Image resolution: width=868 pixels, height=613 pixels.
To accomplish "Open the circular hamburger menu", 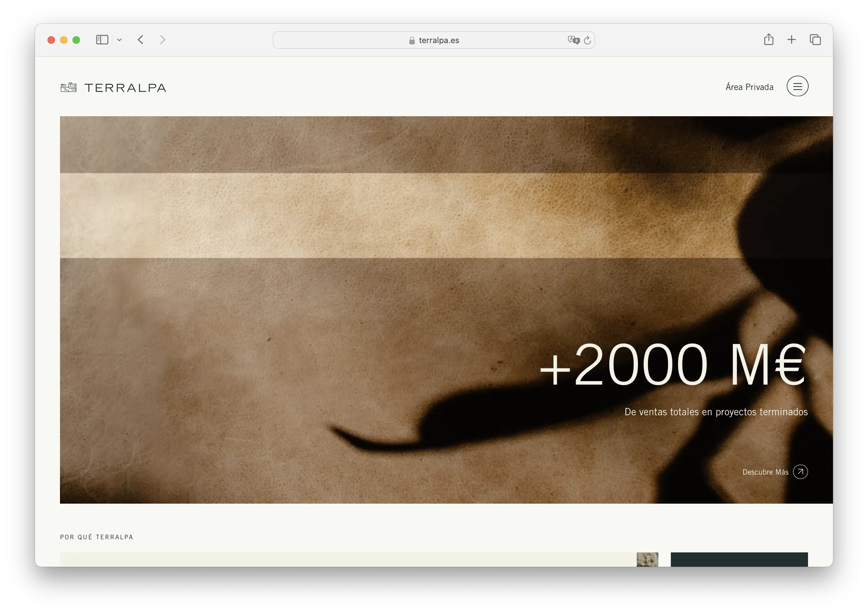I will (x=797, y=87).
